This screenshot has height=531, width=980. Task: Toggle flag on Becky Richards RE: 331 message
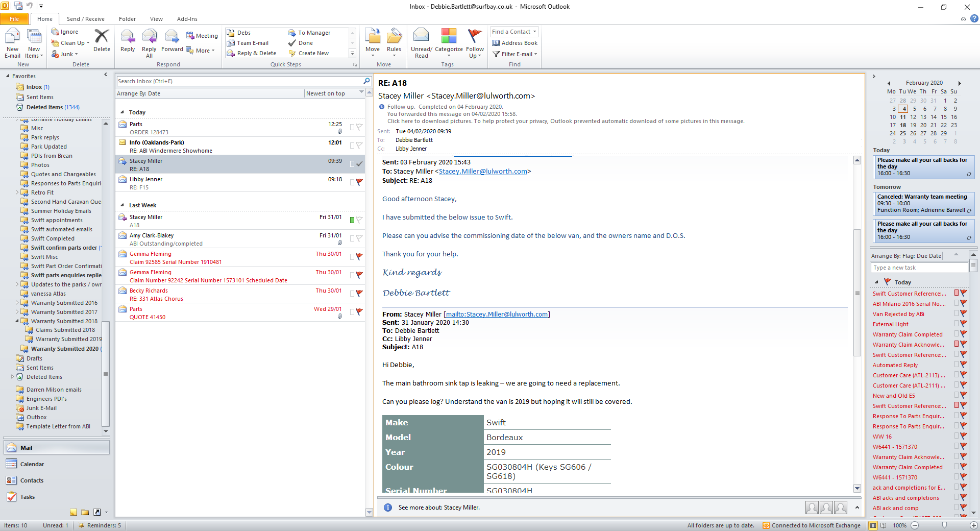point(359,293)
